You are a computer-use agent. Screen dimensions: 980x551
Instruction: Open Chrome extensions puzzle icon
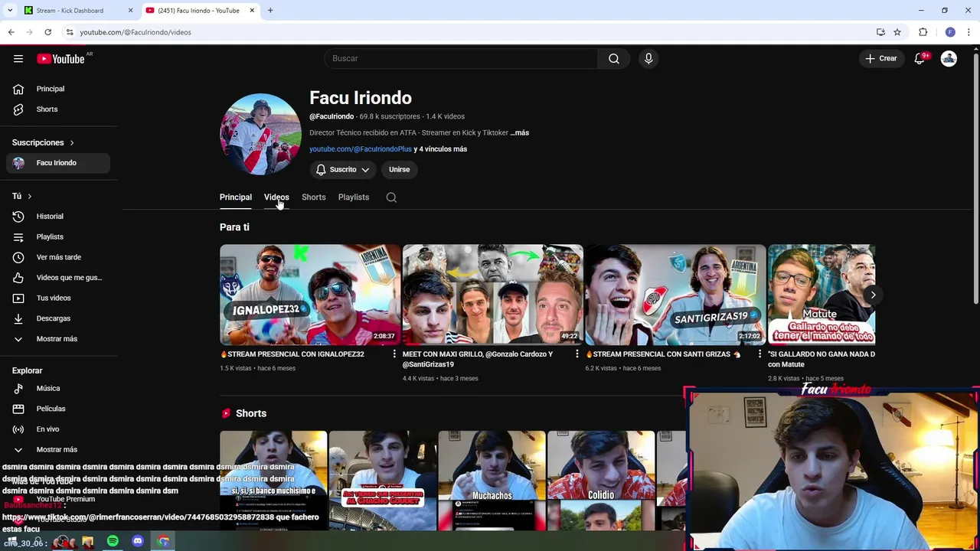coord(923,32)
